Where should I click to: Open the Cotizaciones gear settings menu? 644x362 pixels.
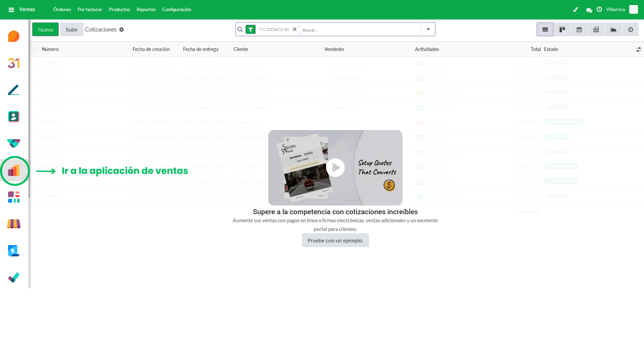click(122, 29)
